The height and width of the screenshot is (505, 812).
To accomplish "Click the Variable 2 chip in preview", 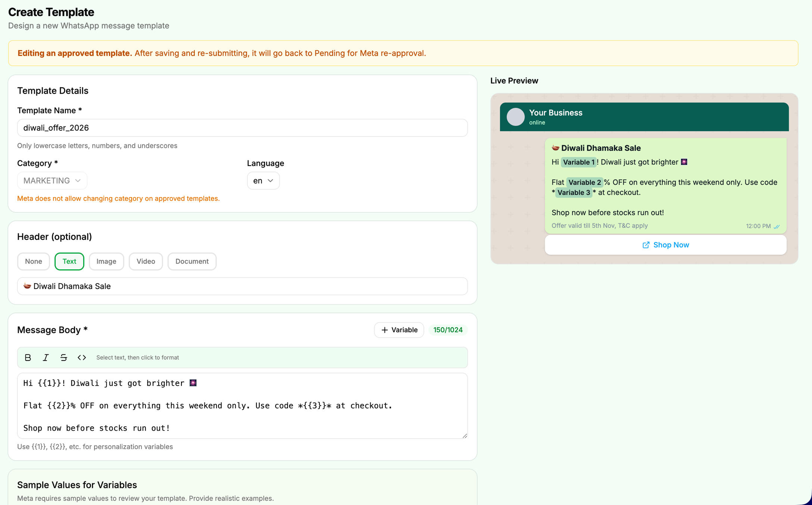I will click(585, 182).
